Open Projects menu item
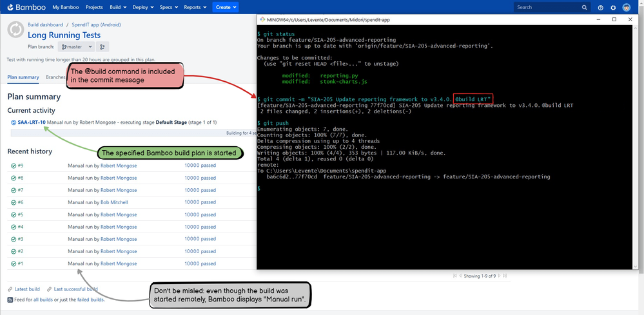The height and width of the screenshot is (315, 644). [x=94, y=7]
